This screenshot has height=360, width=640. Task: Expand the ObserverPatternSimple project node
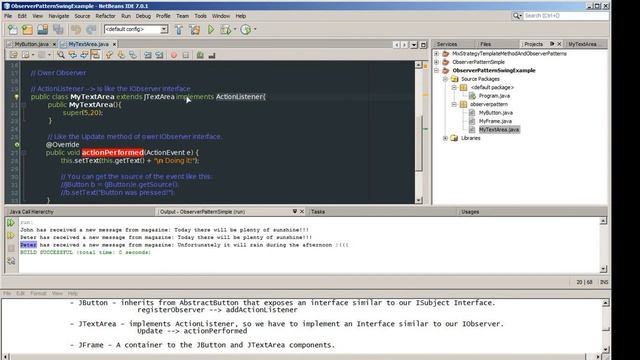pos(436,62)
